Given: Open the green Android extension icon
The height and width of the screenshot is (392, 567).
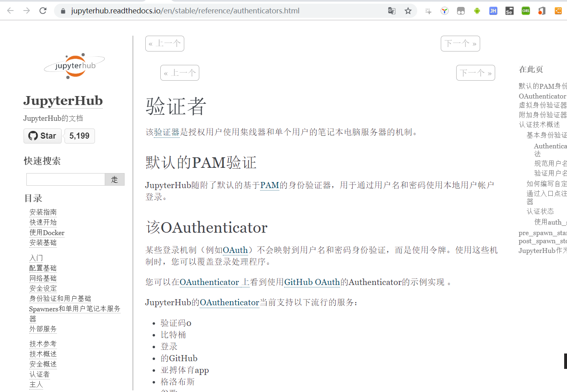Looking at the screenshot, I should tap(477, 11).
